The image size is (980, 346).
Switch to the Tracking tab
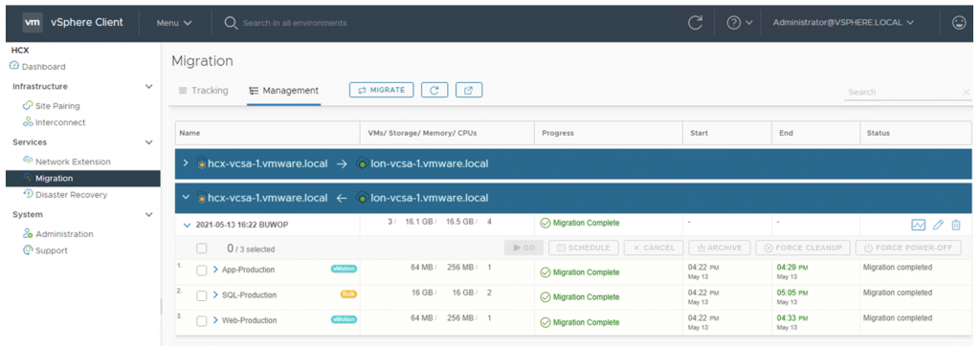point(203,91)
